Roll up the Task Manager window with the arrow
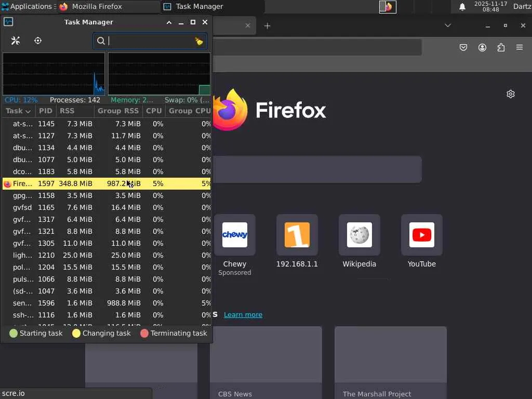Viewport: 532px width, 399px height. coord(169,22)
